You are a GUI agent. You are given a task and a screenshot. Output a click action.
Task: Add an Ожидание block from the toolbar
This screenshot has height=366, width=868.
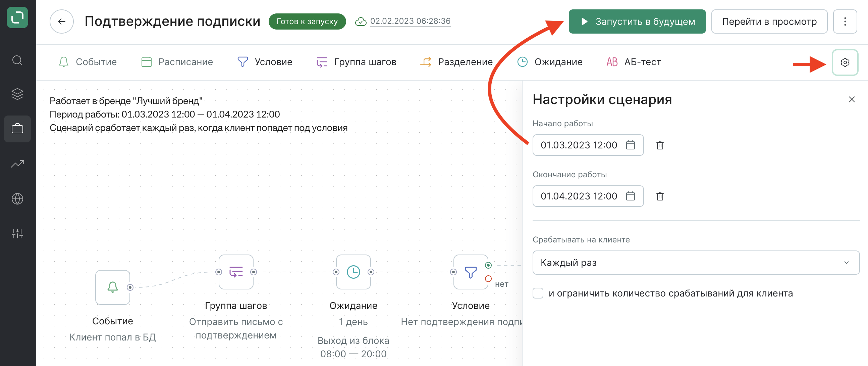click(550, 62)
